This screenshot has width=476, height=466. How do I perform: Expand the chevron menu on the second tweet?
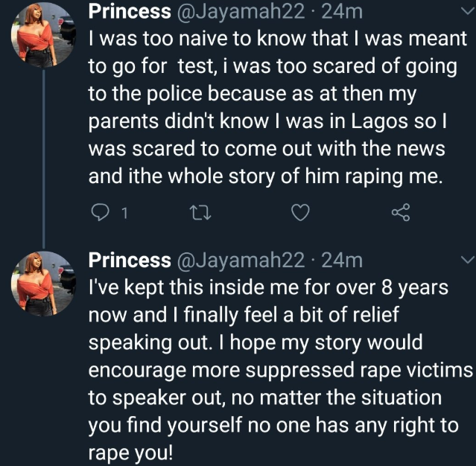coord(467,260)
